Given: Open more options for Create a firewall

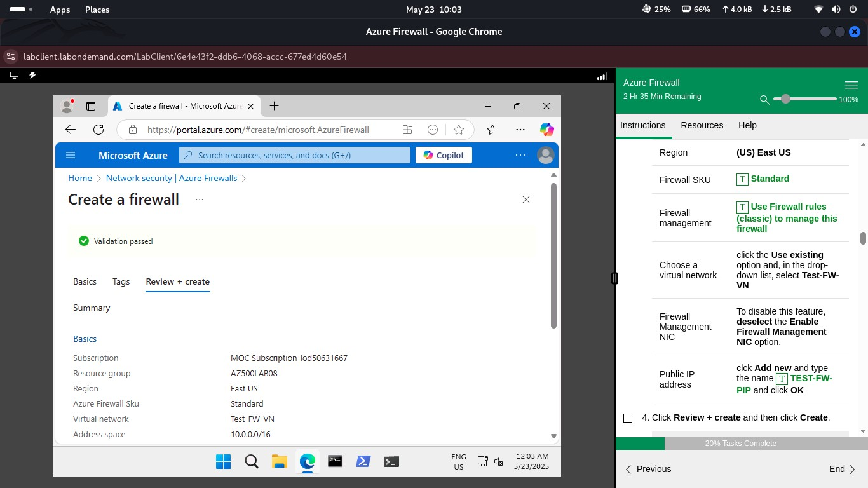Looking at the screenshot, I should click(199, 199).
